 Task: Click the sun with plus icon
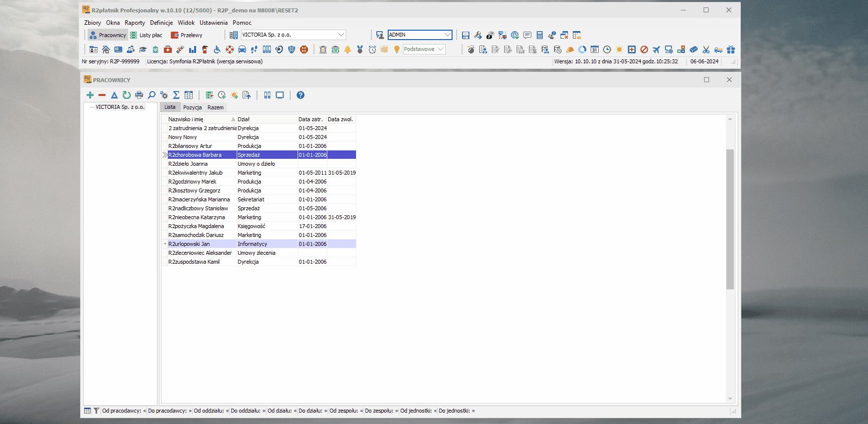[x=234, y=95]
